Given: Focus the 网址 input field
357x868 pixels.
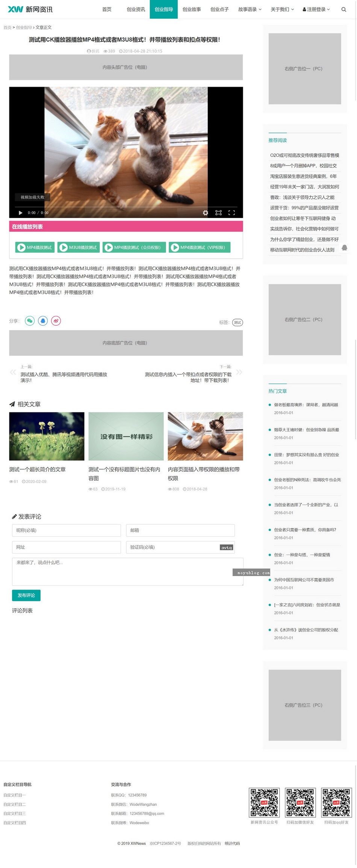Looking at the screenshot, I should 67,547.
